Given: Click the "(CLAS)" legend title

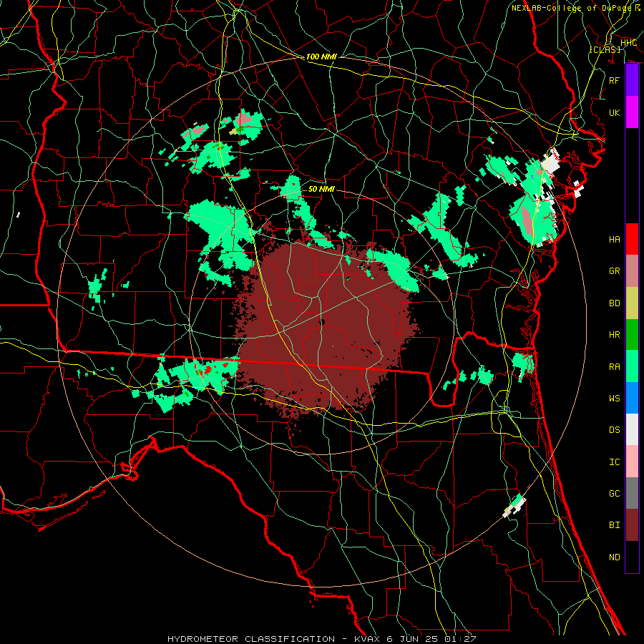Looking at the screenshot, I should (x=605, y=49).
